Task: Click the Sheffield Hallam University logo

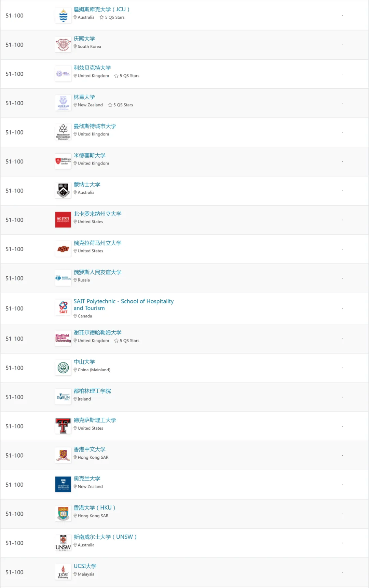Action: pos(63,338)
